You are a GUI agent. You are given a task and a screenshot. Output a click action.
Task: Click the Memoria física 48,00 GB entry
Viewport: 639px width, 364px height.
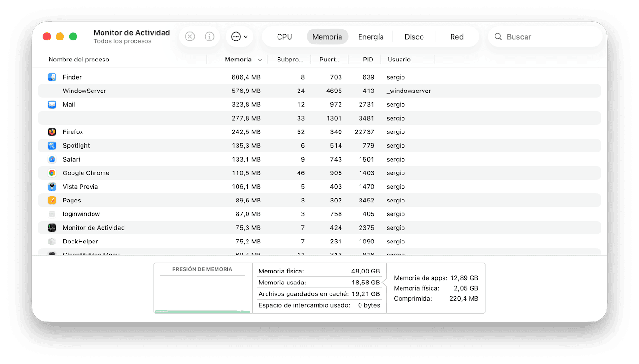[x=319, y=271]
